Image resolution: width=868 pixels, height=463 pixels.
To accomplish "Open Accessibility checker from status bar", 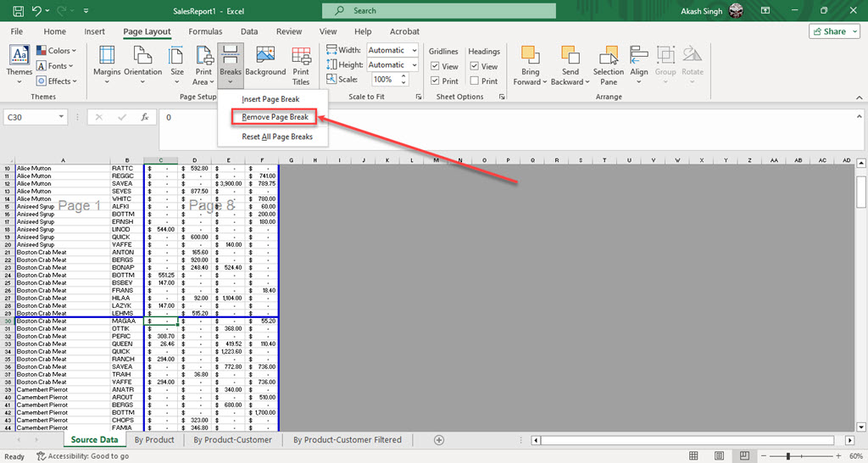I will pos(82,456).
